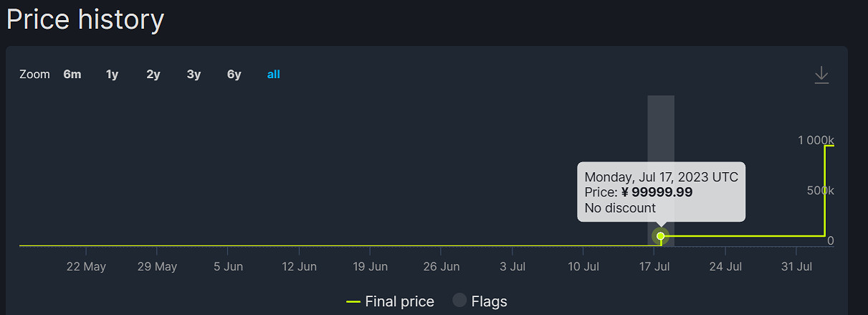Screen dimensions: 868x315
Task: Click the '24 Jul' date axis label
Action: pyautogui.click(x=725, y=267)
